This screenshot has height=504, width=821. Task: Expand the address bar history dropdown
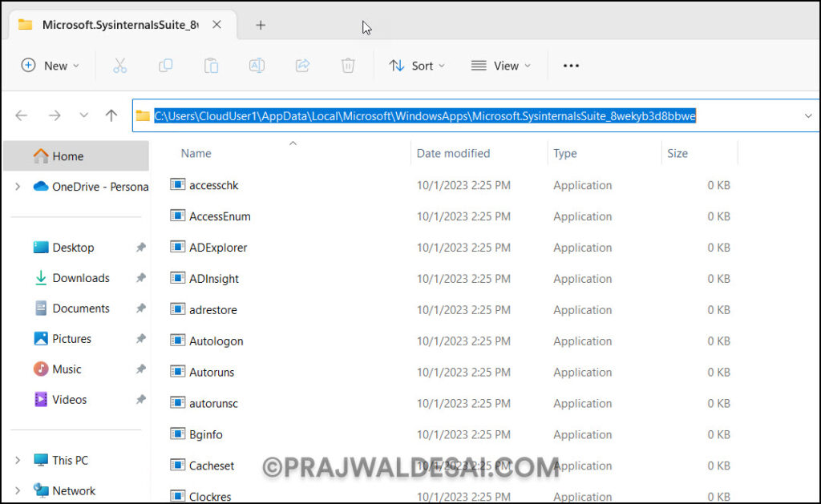[x=808, y=115]
